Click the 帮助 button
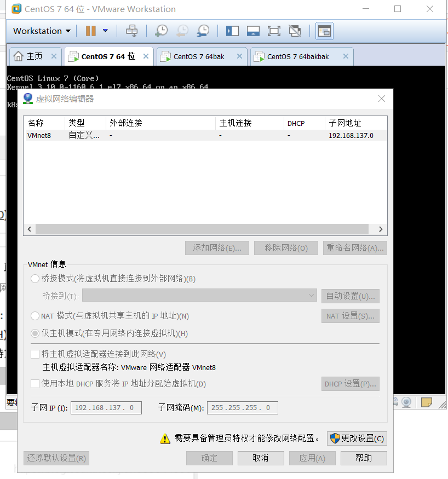 [364, 458]
